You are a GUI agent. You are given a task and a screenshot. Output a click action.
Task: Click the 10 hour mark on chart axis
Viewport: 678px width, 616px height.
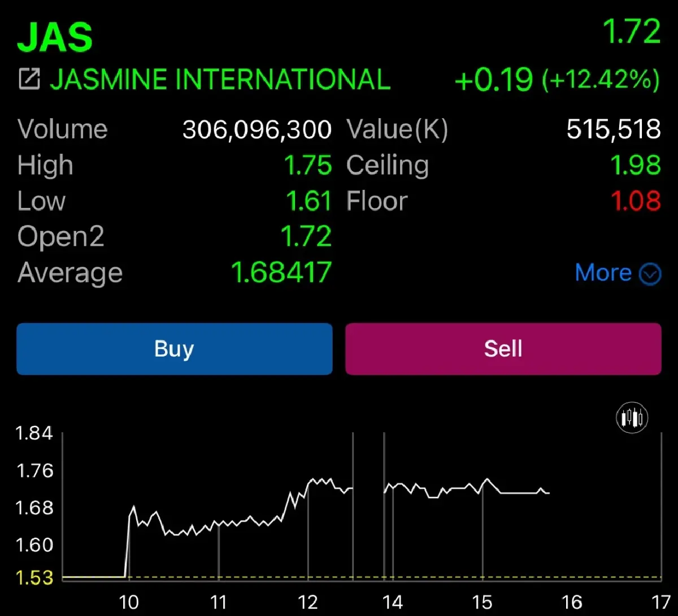(129, 602)
